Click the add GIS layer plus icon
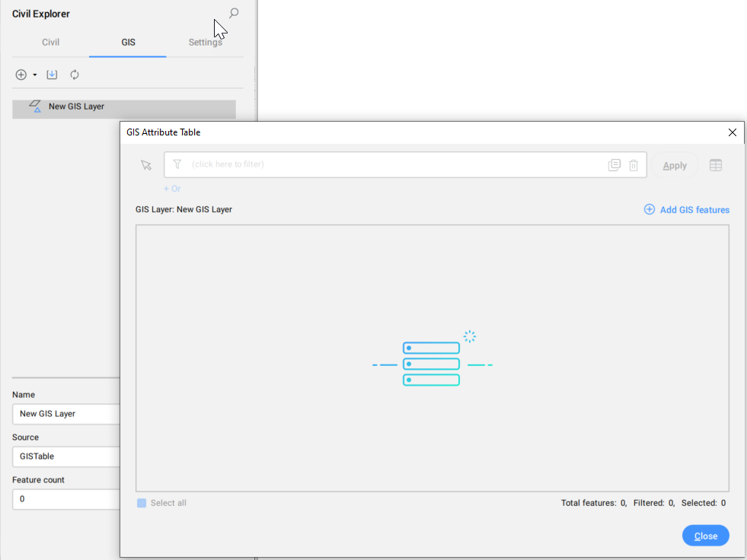Screen dimensions: 747x560 tap(21, 75)
